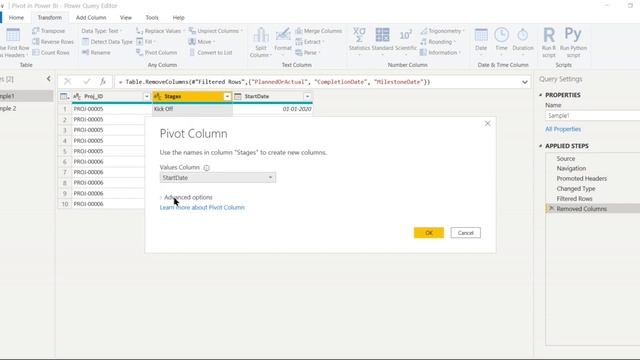
Task: Confirm formula with checkmark icon
Action: (86, 82)
